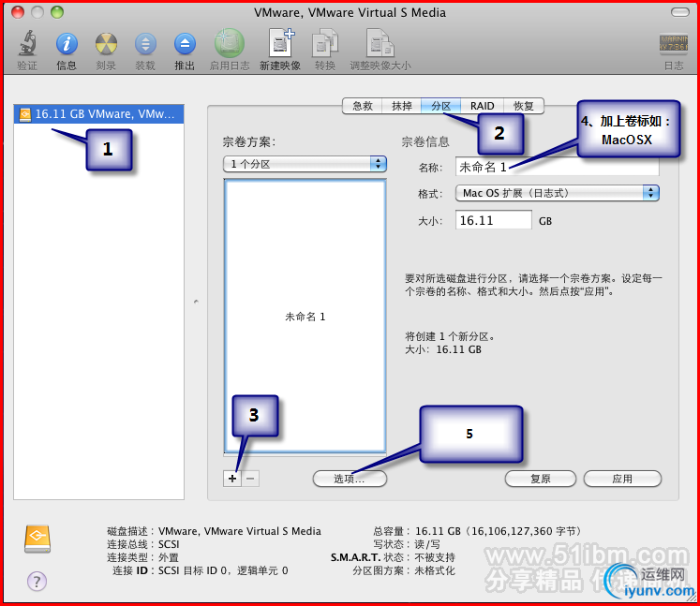Select the 16.11 GB VMware disk in sidebar

pos(98,113)
